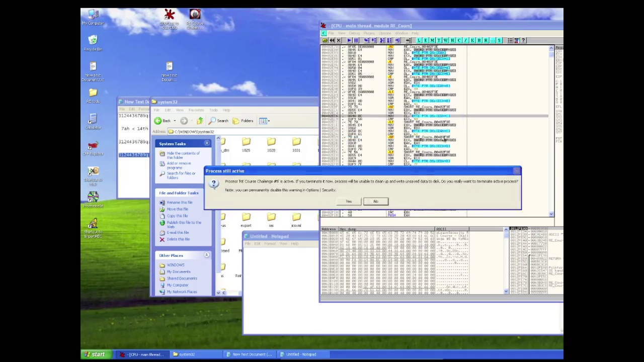Image resolution: width=644 pixels, height=362 pixels.
Task: Open Appearance colors icon in OllyDbg toolbar
Action: pyautogui.click(x=517, y=40)
